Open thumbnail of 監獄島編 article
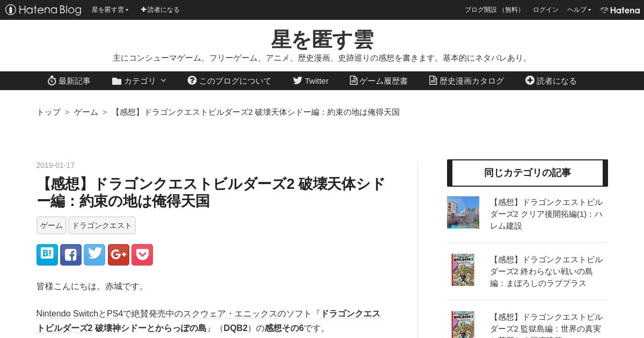 [463, 325]
